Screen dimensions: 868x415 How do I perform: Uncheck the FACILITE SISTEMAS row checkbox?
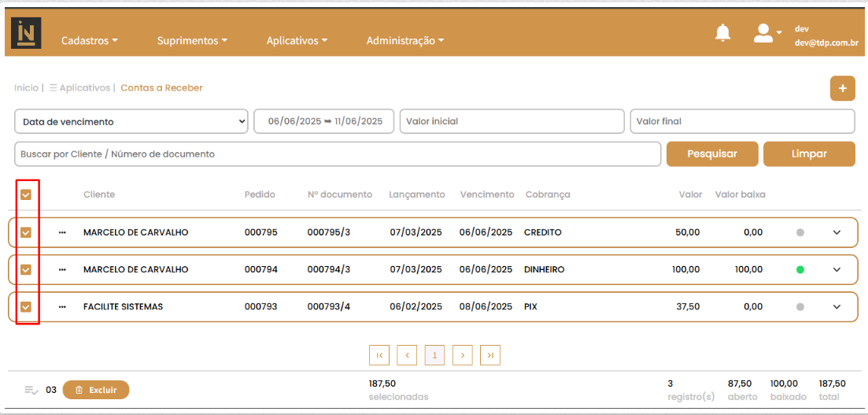pyautogui.click(x=26, y=306)
